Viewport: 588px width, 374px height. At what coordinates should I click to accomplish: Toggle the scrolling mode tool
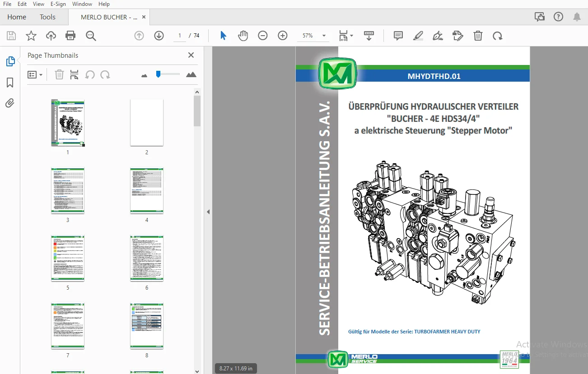tap(369, 36)
